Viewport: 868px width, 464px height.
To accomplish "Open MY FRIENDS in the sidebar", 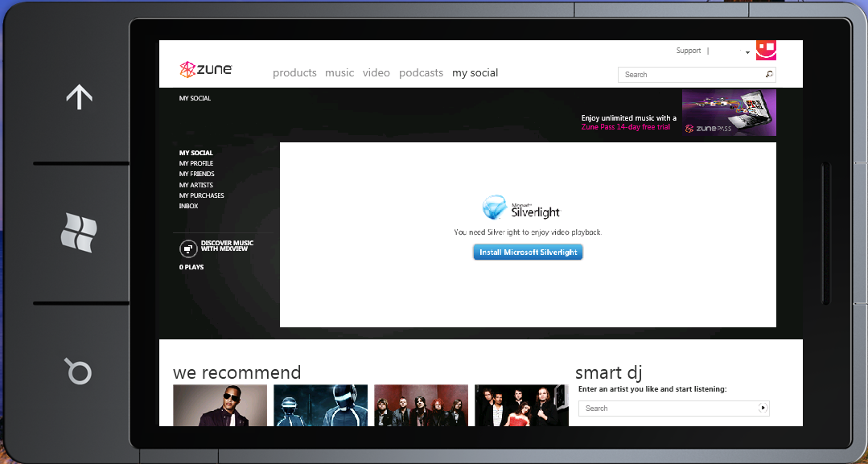I will tap(196, 174).
